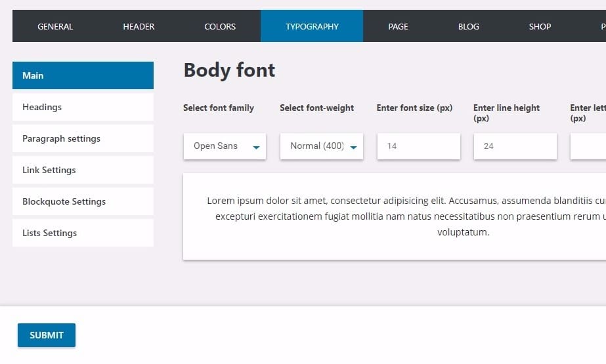Switch to the Shop tab
The width and height of the screenshot is (606, 364).
point(540,26)
